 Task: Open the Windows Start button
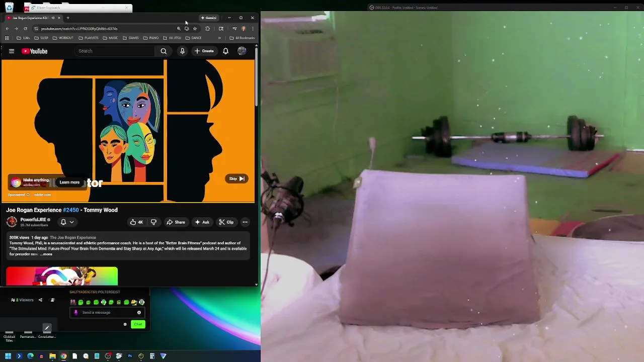coord(8,356)
